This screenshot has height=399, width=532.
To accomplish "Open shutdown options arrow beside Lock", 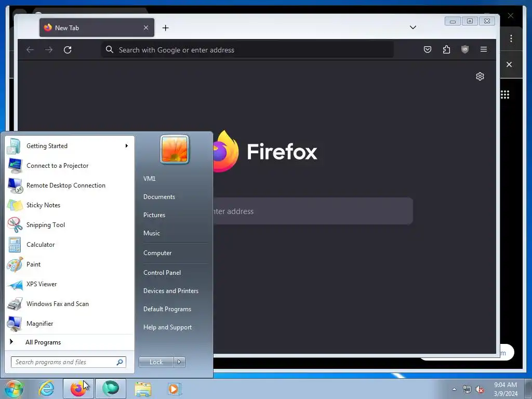I will tap(179, 362).
